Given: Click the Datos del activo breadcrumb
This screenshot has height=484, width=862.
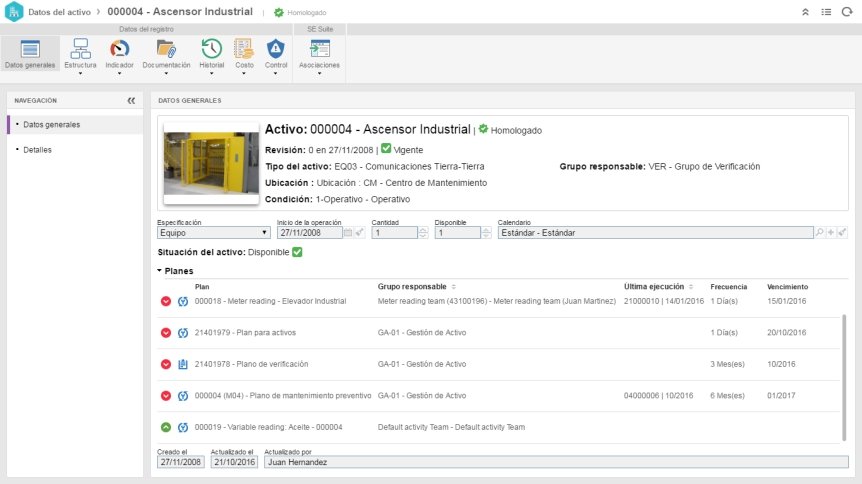Looking at the screenshot, I should [x=59, y=12].
